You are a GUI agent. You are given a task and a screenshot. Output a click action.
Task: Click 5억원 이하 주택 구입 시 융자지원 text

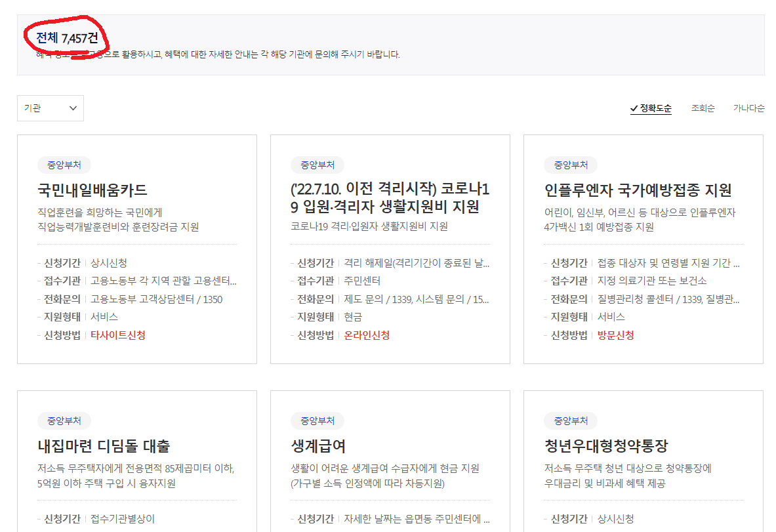pos(106,483)
